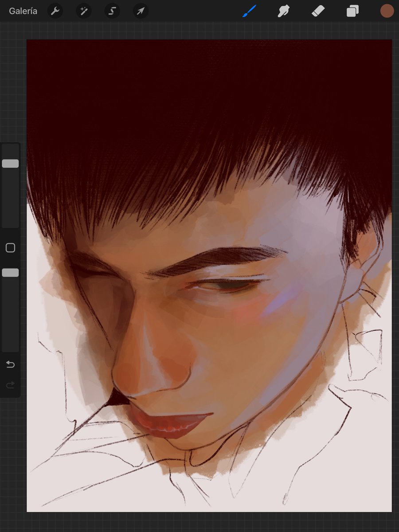Activate the Transform arrow tool

(x=141, y=11)
